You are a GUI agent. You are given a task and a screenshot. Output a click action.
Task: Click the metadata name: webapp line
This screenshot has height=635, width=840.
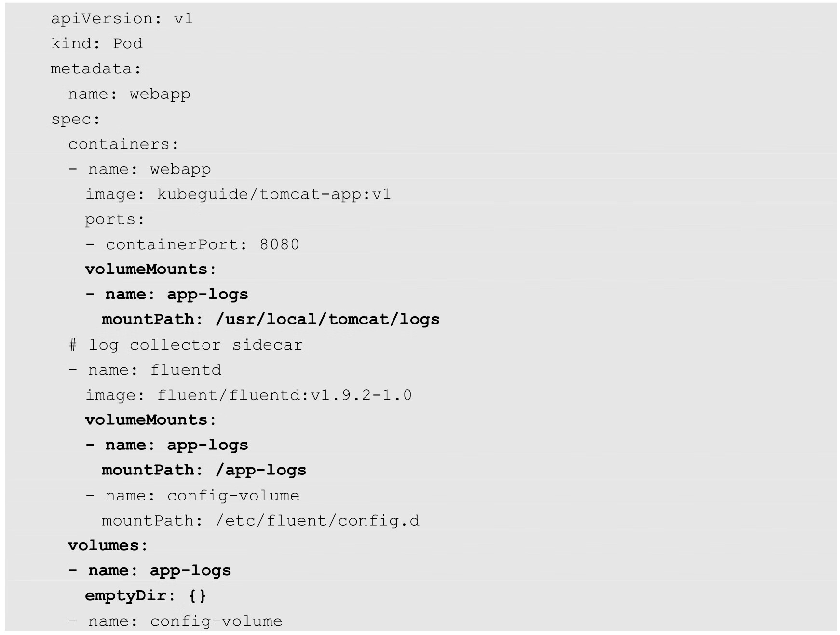(129, 94)
